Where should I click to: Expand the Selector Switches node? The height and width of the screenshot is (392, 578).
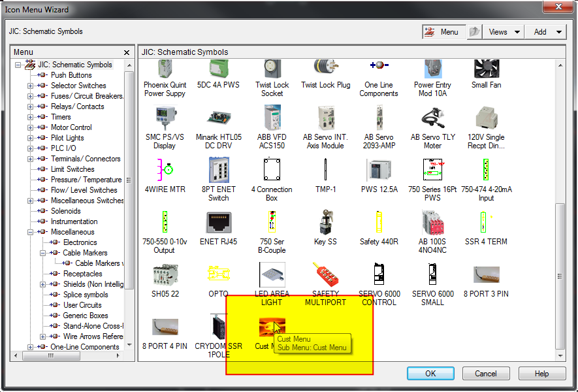[x=30, y=86]
